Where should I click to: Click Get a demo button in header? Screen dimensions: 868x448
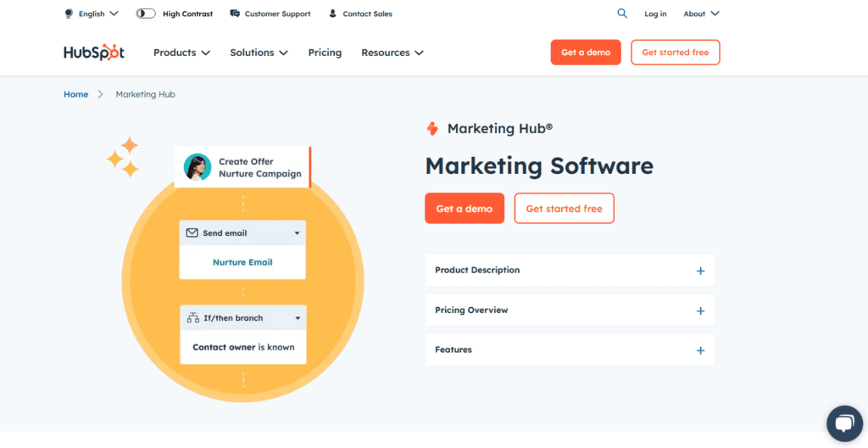pyautogui.click(x=586, y=53)
